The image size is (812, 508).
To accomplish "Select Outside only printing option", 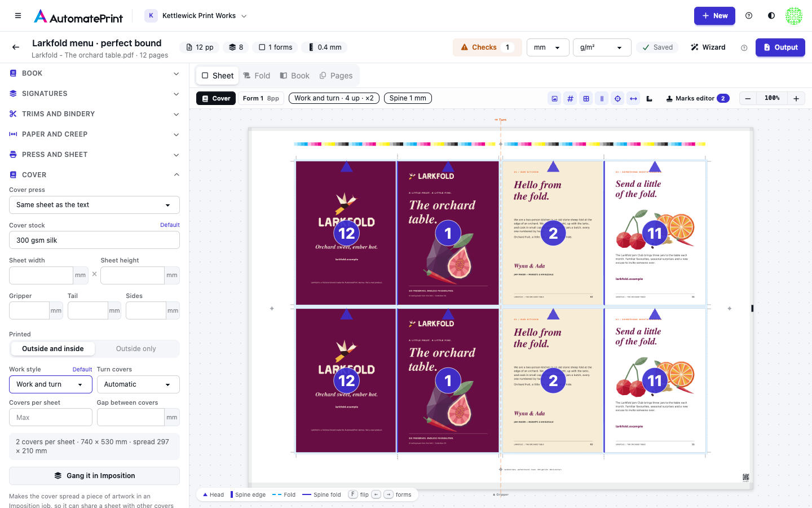I will pyautogui.click(x=136, y=349).
